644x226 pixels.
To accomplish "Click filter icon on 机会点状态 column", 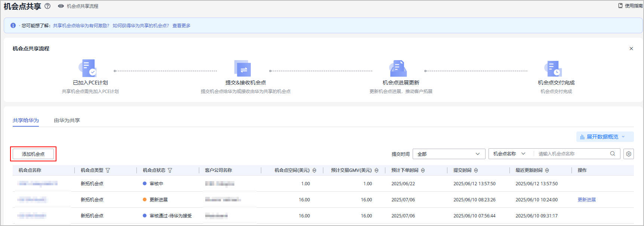I will point(170,170).
